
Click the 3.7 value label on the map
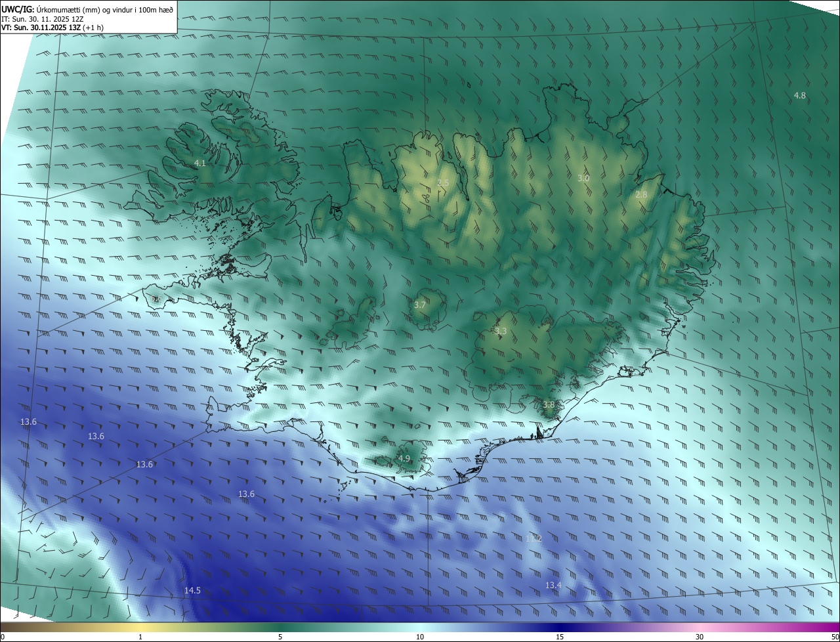tap(420, 305)
